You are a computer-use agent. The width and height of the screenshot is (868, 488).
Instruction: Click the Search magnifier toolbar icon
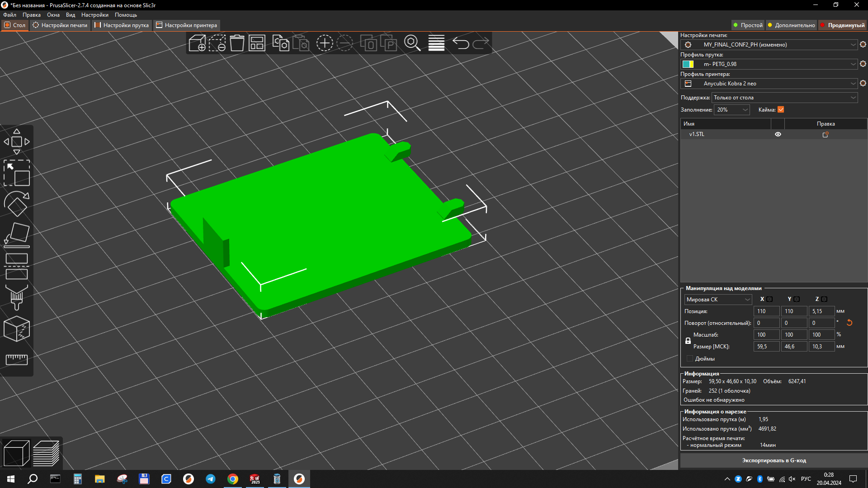click(x=412, y=43)
